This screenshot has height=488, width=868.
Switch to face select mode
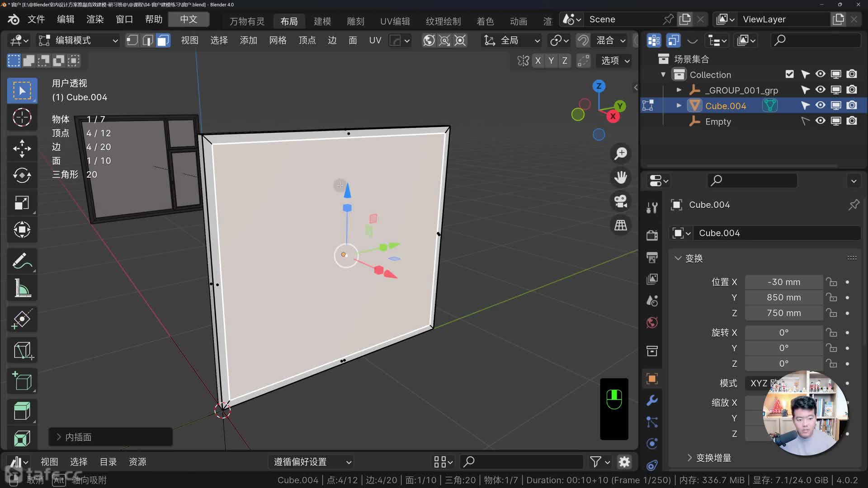pyautogui.click(x=163, y=41)
